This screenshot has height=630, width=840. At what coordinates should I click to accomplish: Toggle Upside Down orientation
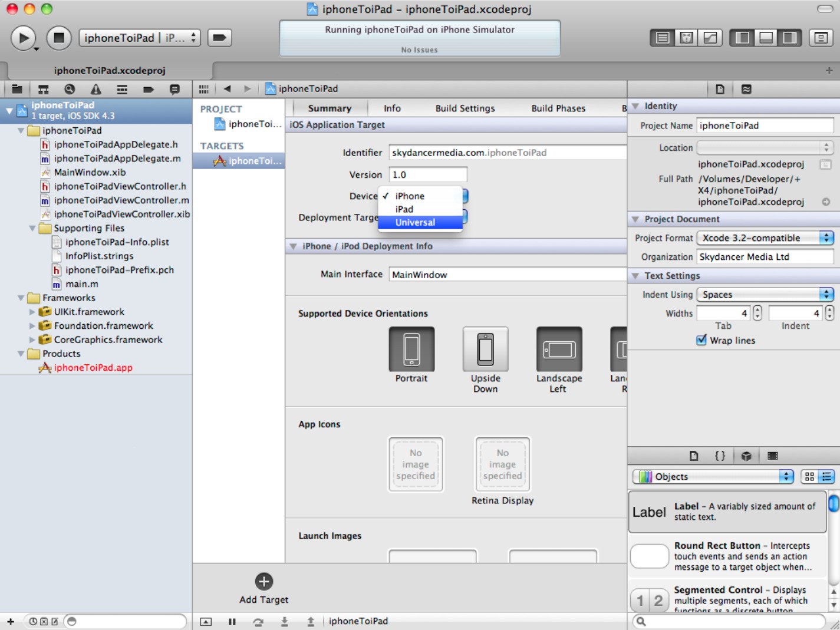click(x=485, y=349)
